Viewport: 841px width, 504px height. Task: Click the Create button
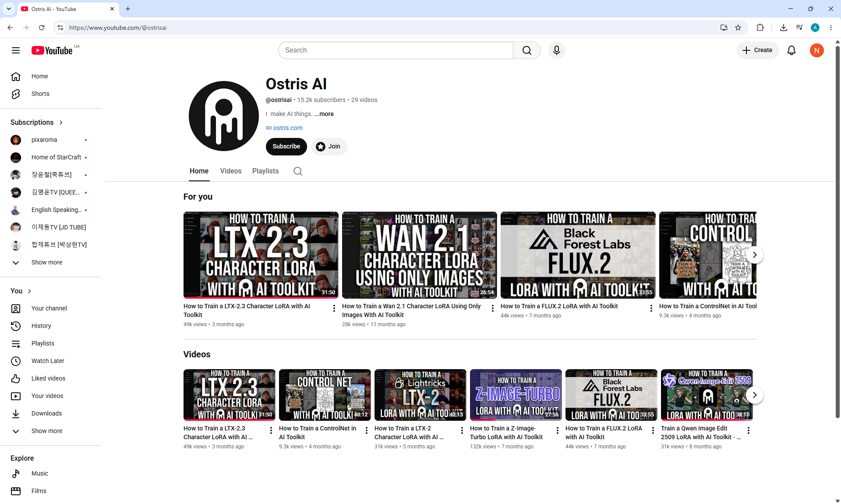(758, 50)
